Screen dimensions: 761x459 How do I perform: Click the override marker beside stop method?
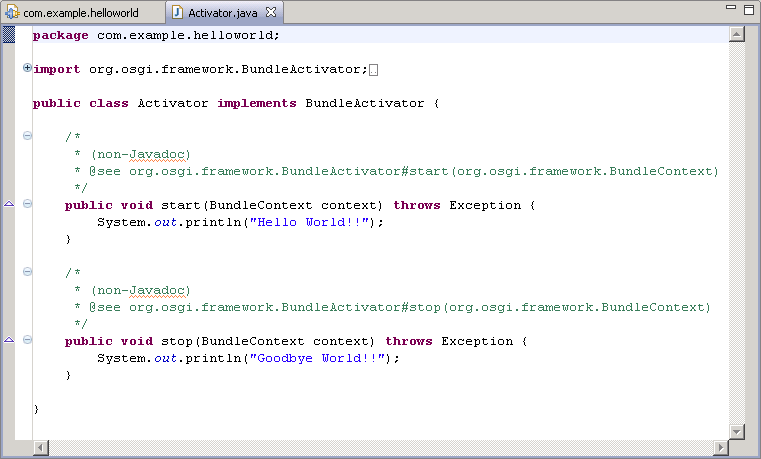coord(9,340)
